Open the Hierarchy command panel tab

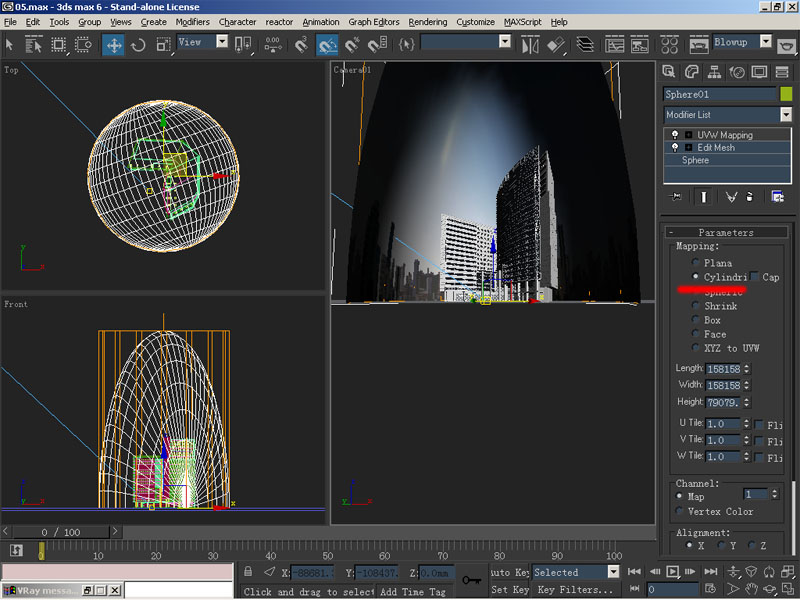click(x=714, y=71)
